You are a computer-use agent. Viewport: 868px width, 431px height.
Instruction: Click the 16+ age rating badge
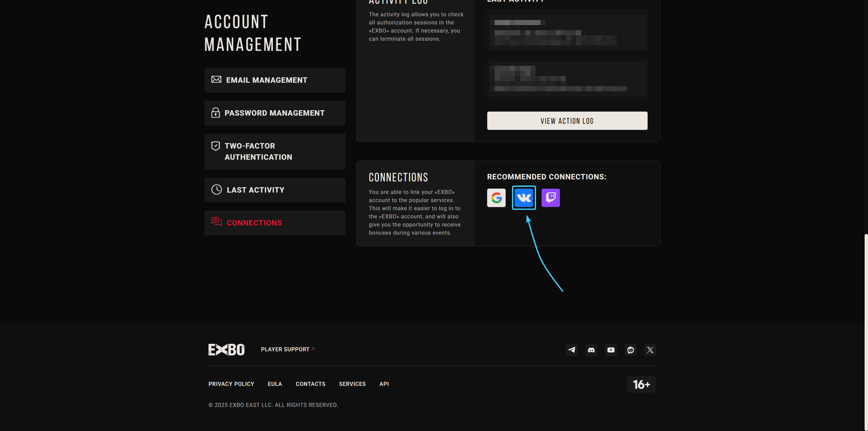(x=642, y=385)
